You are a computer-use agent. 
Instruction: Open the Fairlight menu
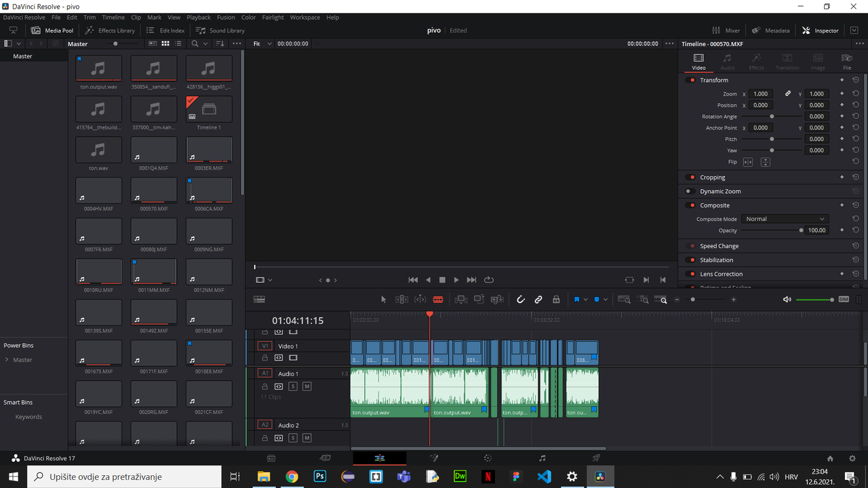[x=273, y=17]
